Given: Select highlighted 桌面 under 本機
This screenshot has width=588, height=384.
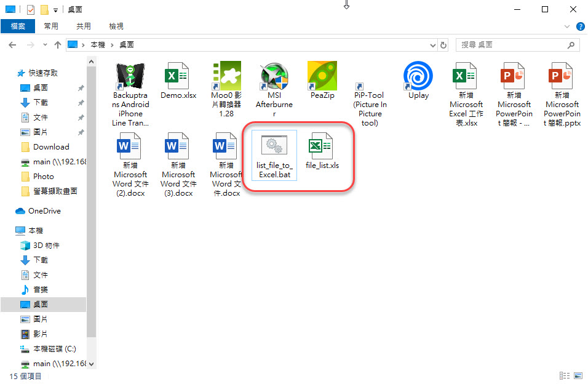Looking at the screenshot, I should [44, 305].
